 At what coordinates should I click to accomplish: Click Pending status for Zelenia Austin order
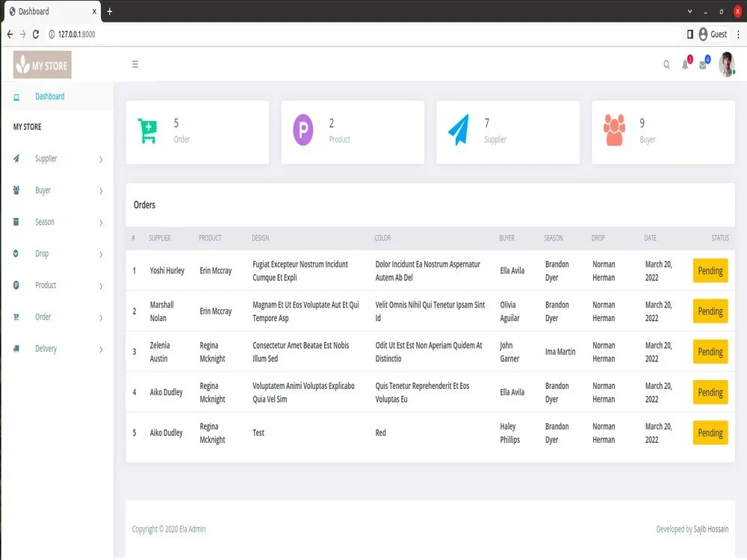710,352
